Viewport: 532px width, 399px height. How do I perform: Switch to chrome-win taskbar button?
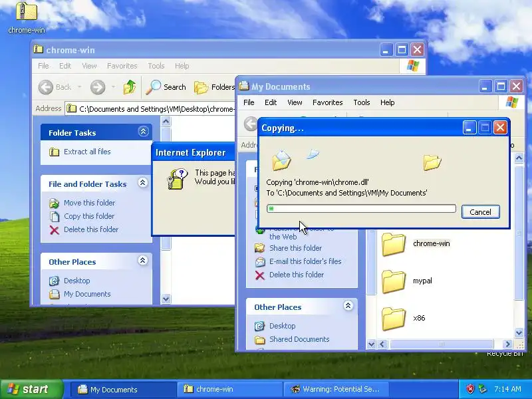click(x=229, y=390)
